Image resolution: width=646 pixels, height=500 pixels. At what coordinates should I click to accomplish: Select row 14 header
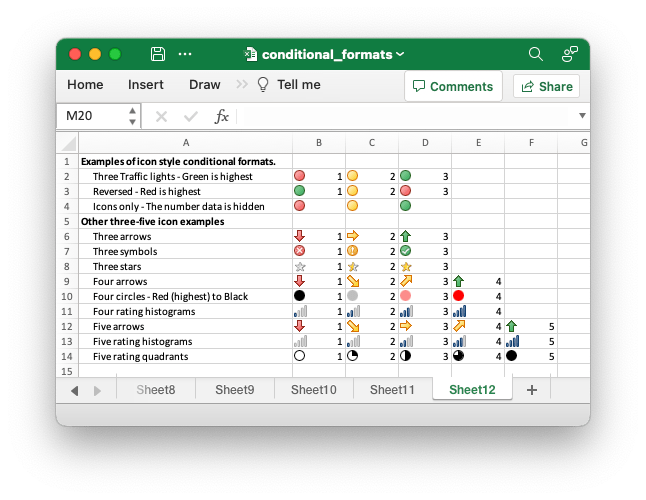tap(67, 357)
